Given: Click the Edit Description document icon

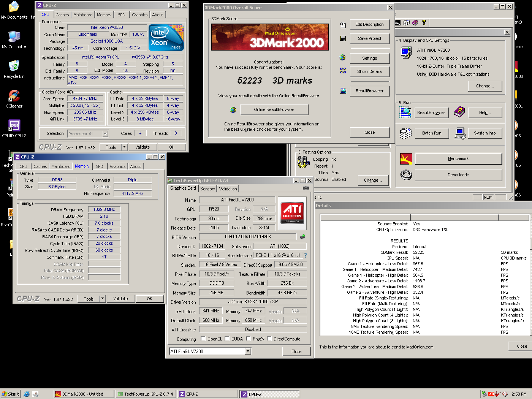Looking at the screenshot, I should (343, 25).
